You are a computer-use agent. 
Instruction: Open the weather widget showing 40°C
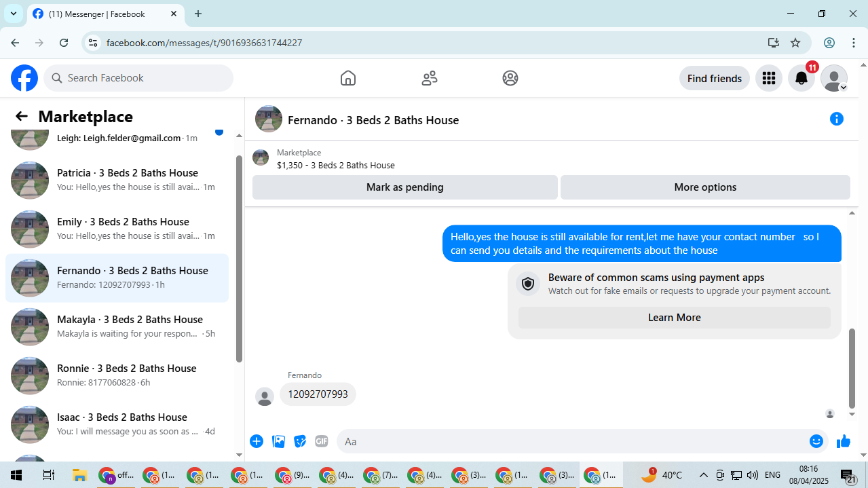coord(662,475)
